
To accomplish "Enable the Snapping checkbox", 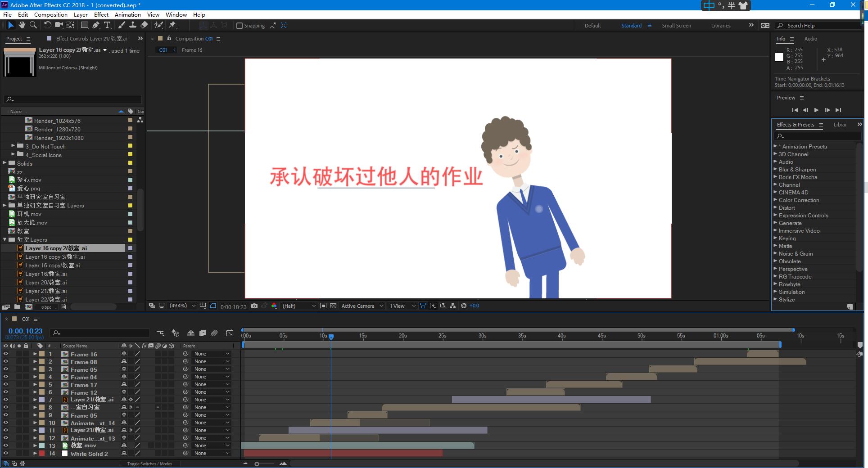I will 240,26.
